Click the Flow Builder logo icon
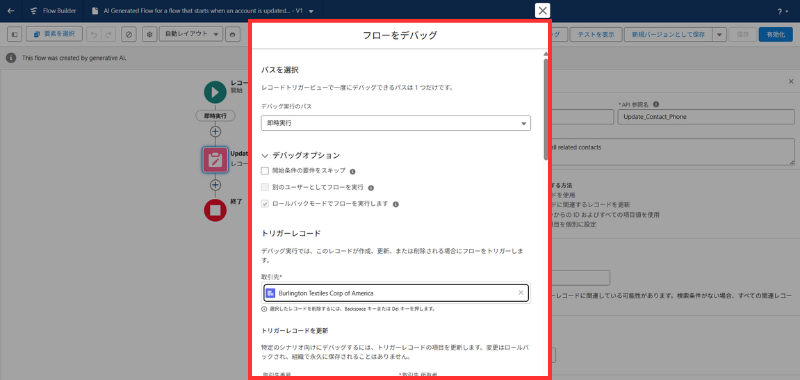Screen dimensions: 800x380 tap(34, 11)
